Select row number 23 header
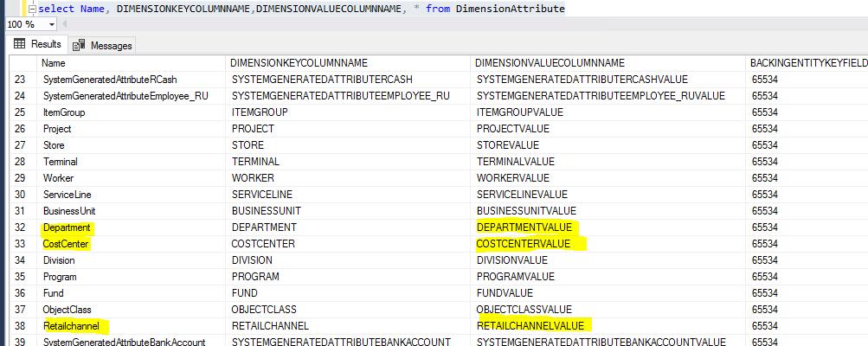Image resolution: width=868 pixels, height=346 pixels. (x=23, y=80)
